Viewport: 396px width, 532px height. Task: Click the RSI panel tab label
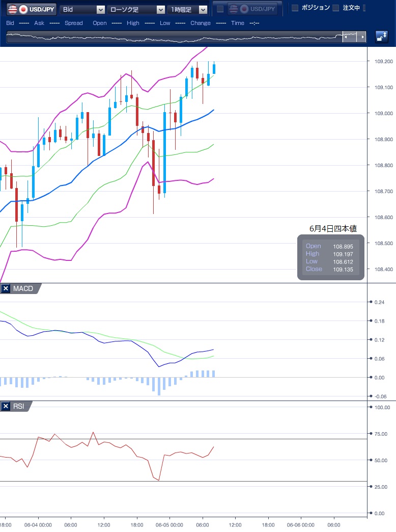pyautogui.click(x=19, y=406)
